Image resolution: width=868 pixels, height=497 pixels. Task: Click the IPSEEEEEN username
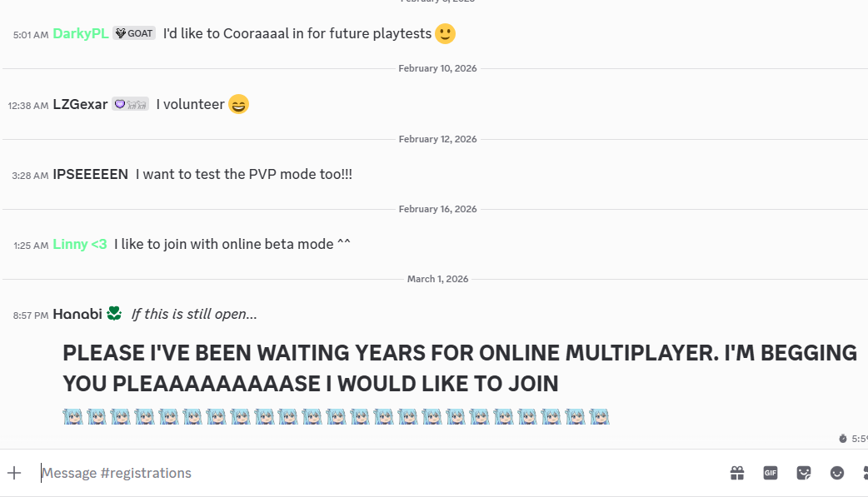[x=90, y=174]
